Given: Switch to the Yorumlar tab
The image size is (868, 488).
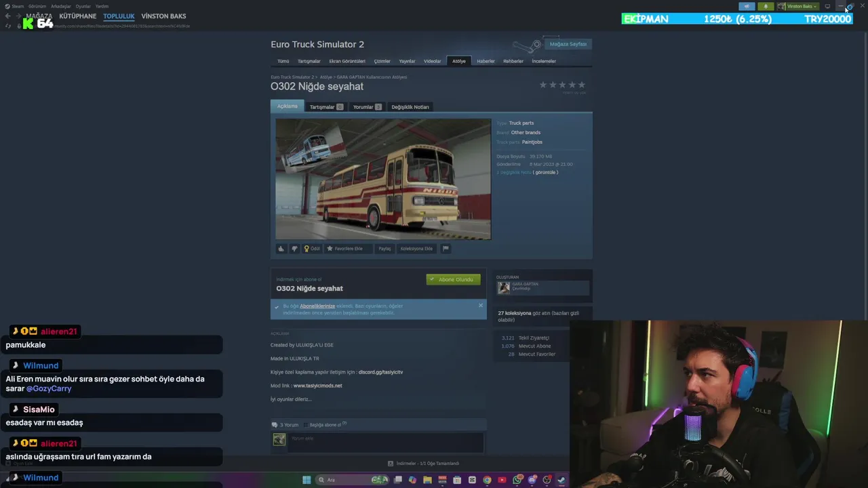Looking at the screenshot, I should pos(367,107).
